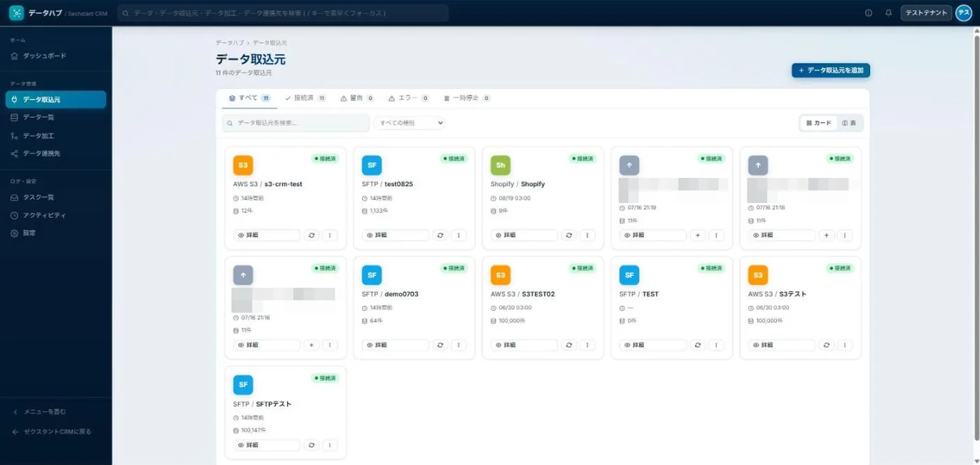Refresh the SFTP / TEST source
This screenshot has width=980, height=465.
point(698,345)
